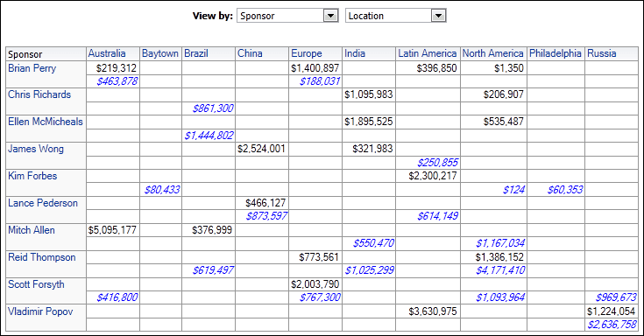This screenshot has width=644, height=336.
Task: Click the italic $873,597 value
Action: point(266,216)
